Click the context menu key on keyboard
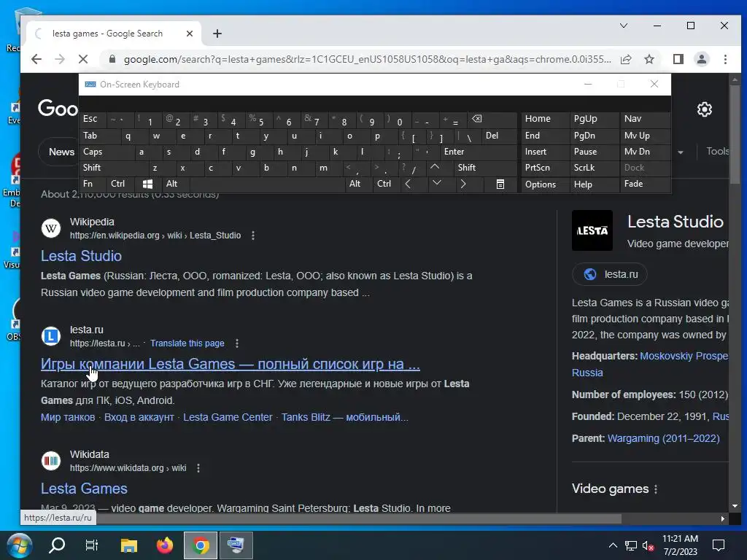747x560 pixels. pyautogui.click(x=500, y=184)
